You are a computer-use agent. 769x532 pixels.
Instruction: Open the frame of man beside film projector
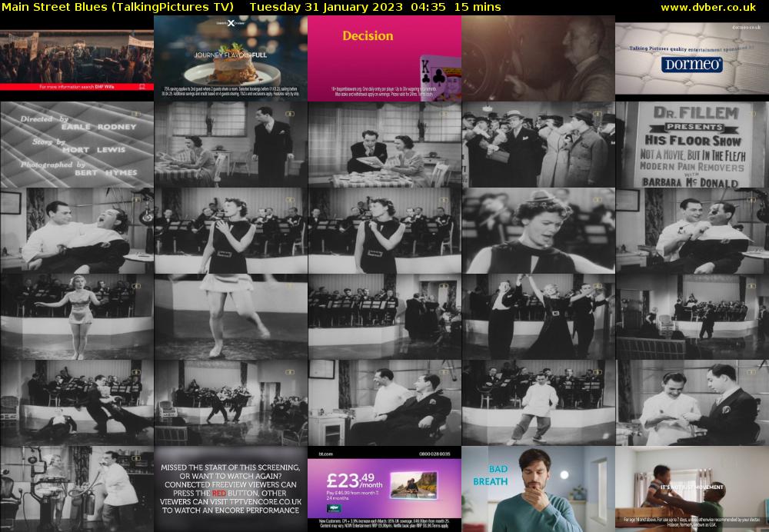point(538,58)
